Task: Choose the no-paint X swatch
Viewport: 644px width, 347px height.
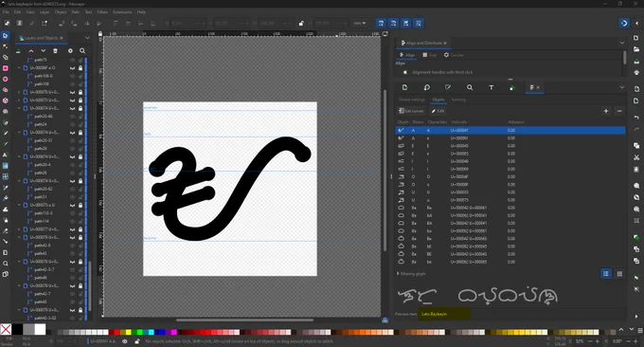Action: (6, 330)
